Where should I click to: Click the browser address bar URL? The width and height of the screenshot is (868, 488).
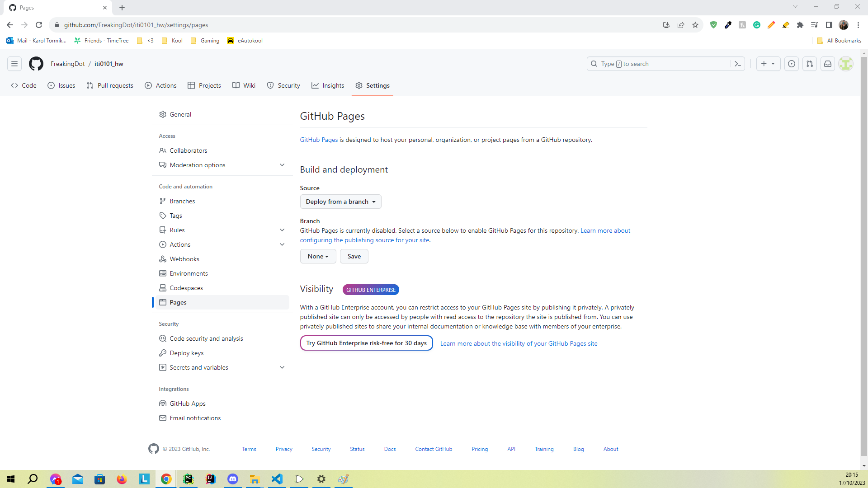(x=136, y=25)
